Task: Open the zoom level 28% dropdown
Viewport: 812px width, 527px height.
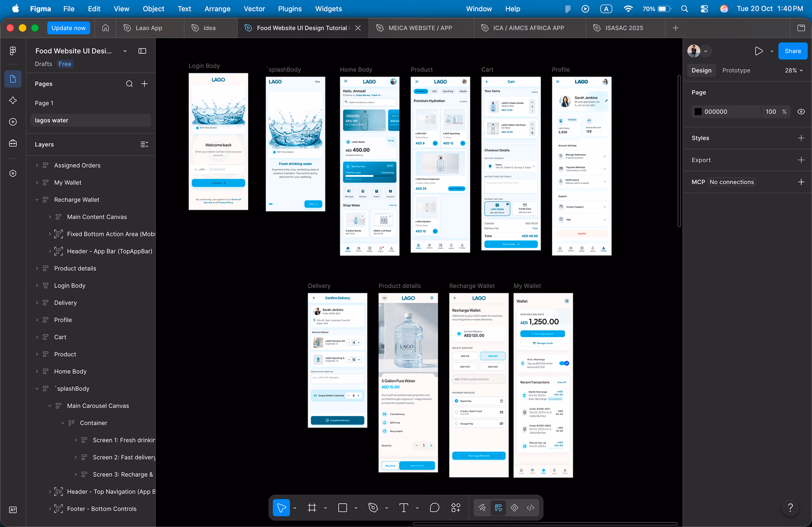Action: 794,71
